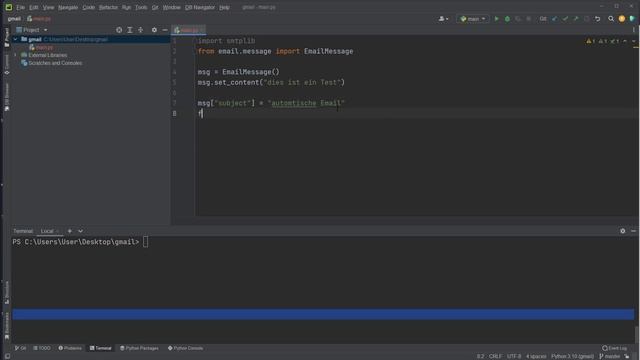The height and width of the screenshot is (360, 640).
Task: Toggle the Structure side tool button
Action: point(7,292)
